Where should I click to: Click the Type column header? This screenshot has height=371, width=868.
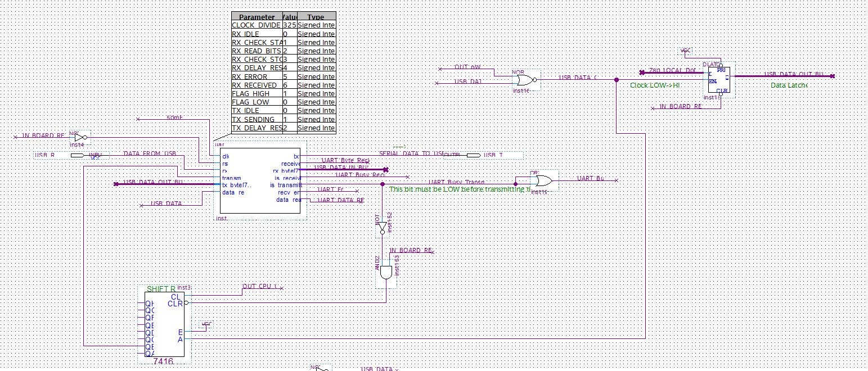click(x=316, y=17)
